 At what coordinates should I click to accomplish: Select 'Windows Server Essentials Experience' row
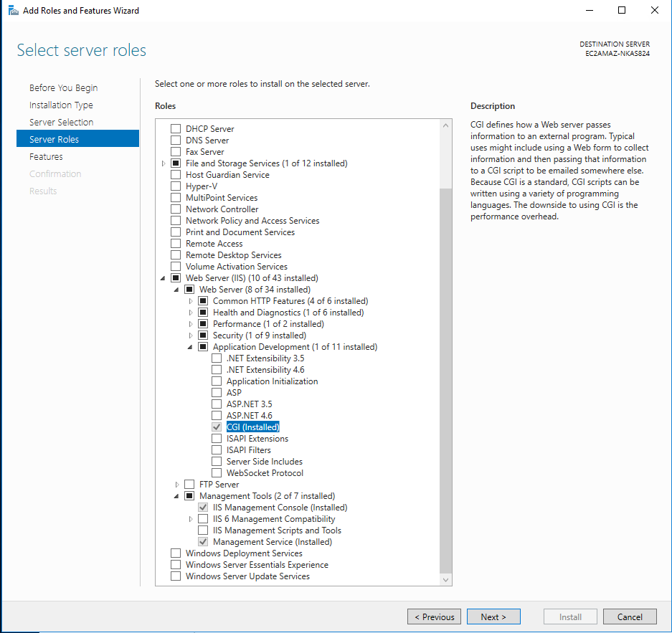click(x=257, y=564)
